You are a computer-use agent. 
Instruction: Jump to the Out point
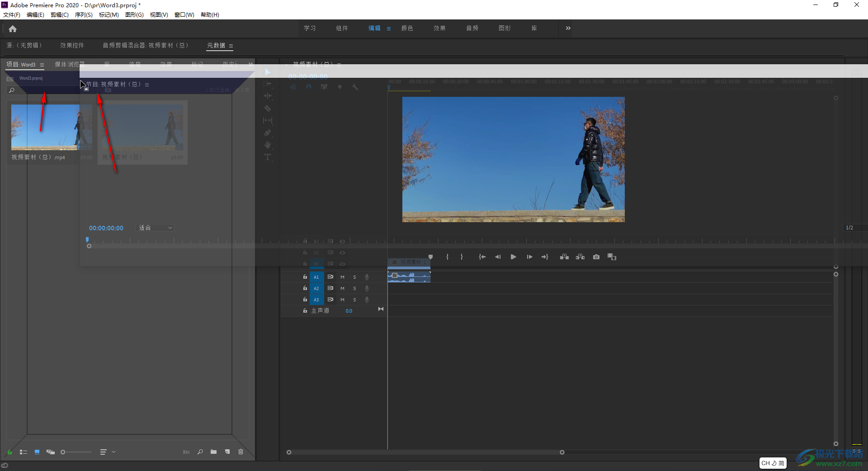545,257
